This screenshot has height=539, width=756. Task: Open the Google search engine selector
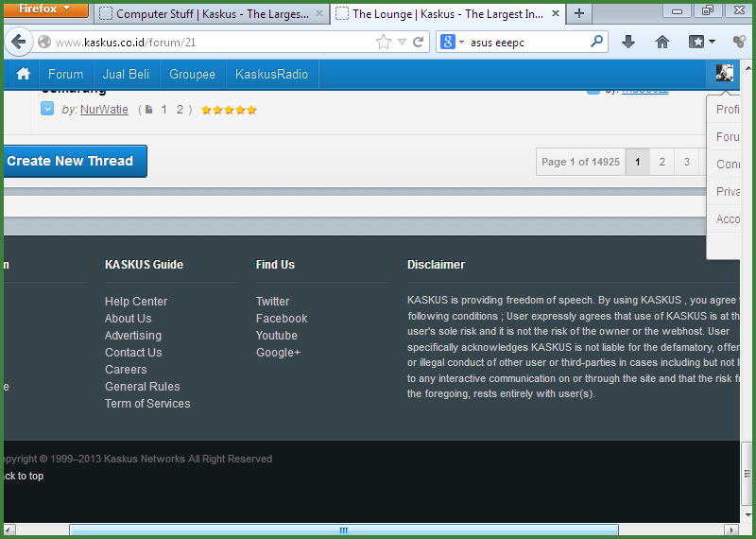coord(452,42)
